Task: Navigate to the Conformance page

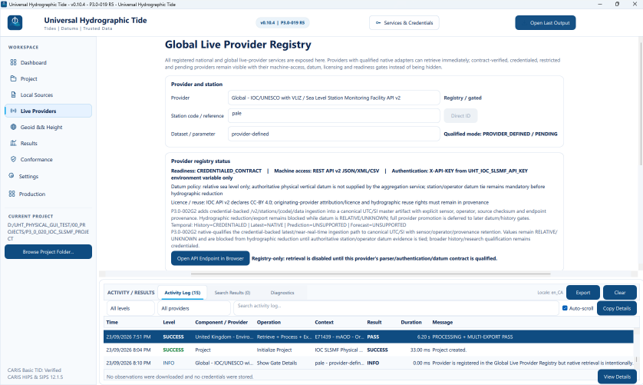Action: click(48, 159)
